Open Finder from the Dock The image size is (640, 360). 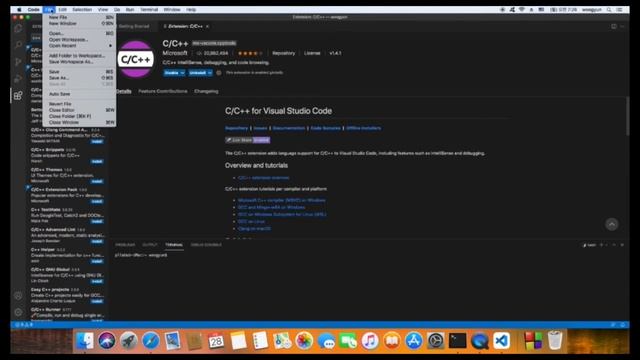click(84, 341)
